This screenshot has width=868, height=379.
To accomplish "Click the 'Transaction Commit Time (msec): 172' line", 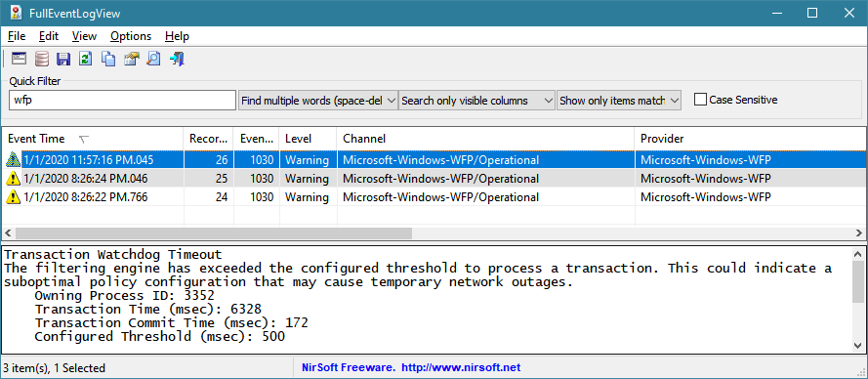I will click(x=171, y=322).
